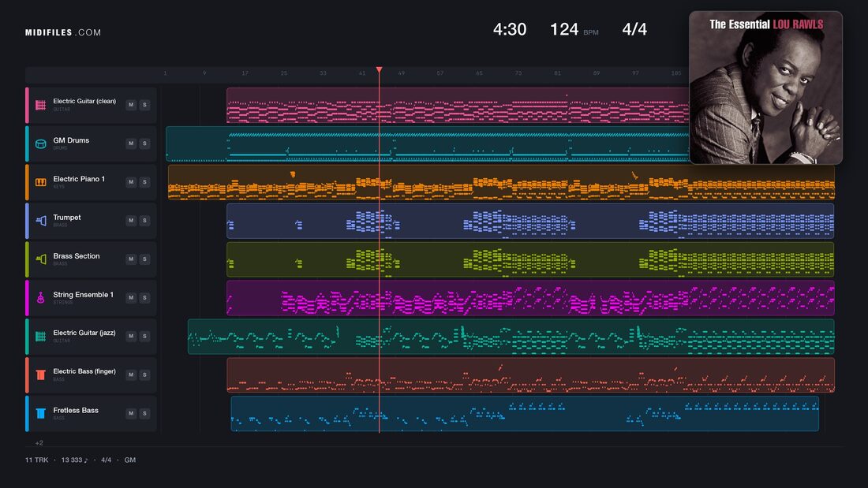Click the Electric Guitar (clean) track icon
Viewport: 868px width, 488px height.
pyautogui.click(x=40, y=105)
